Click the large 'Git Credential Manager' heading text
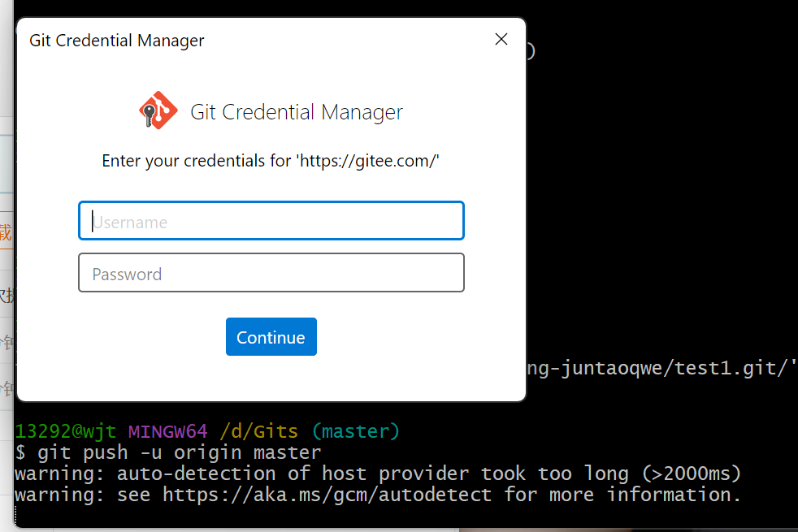The width and height of the screenshot is (798, 532). click(x=297, y=112)
